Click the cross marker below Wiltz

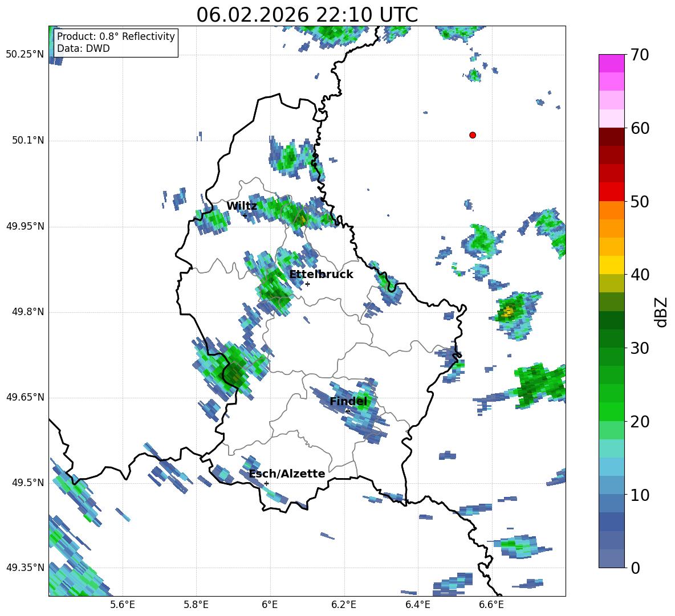coord(245,216)
